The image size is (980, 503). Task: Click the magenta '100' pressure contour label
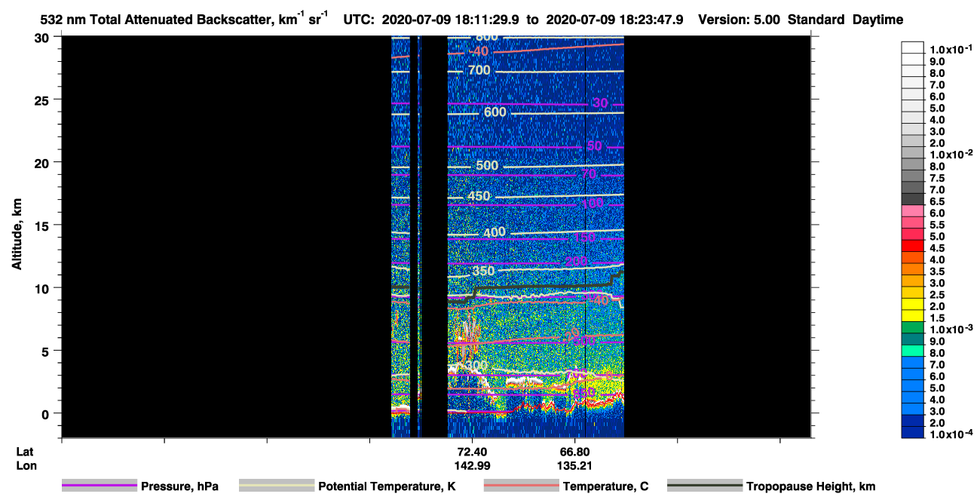coord(592,204)
